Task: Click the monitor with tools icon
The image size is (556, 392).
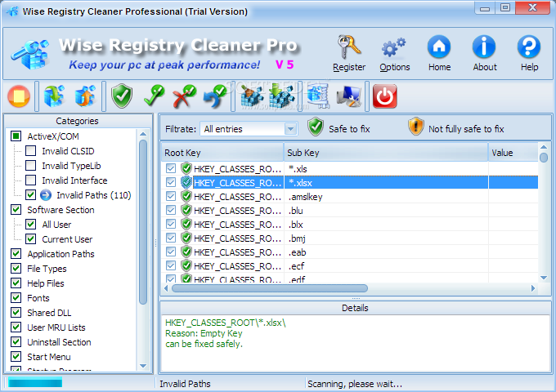Action: (x=349, y=96)
